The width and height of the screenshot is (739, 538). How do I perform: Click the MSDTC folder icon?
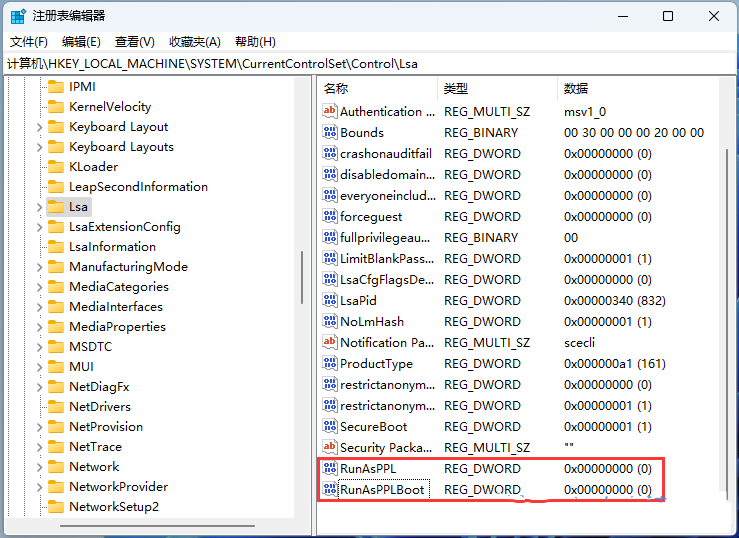[56, 347]
